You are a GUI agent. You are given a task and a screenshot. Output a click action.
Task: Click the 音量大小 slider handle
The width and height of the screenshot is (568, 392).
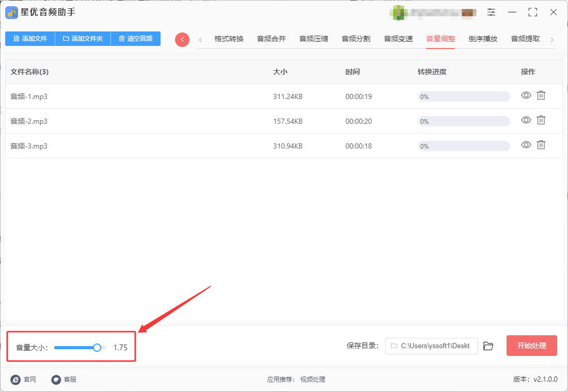(97, 348)
